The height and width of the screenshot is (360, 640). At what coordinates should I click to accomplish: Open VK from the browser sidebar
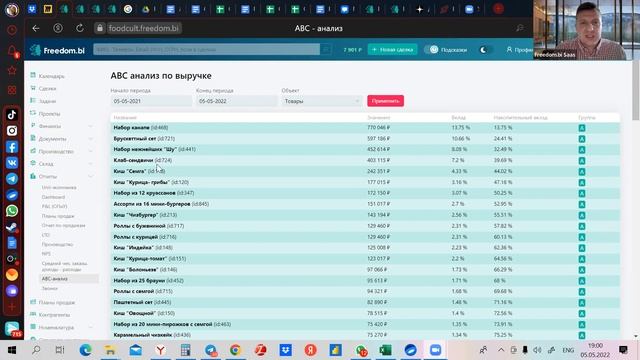pos(12,163)
